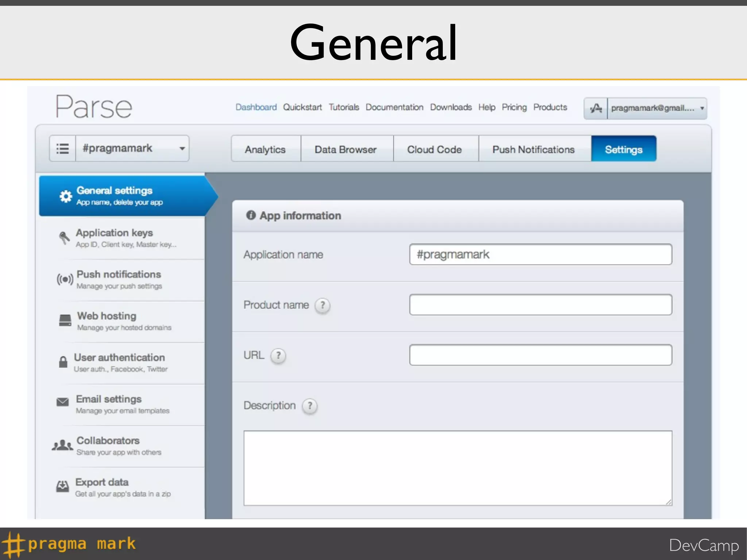Open the Collaborators settings section
This screenshot has height=560, width=747.
click(122, 446)
